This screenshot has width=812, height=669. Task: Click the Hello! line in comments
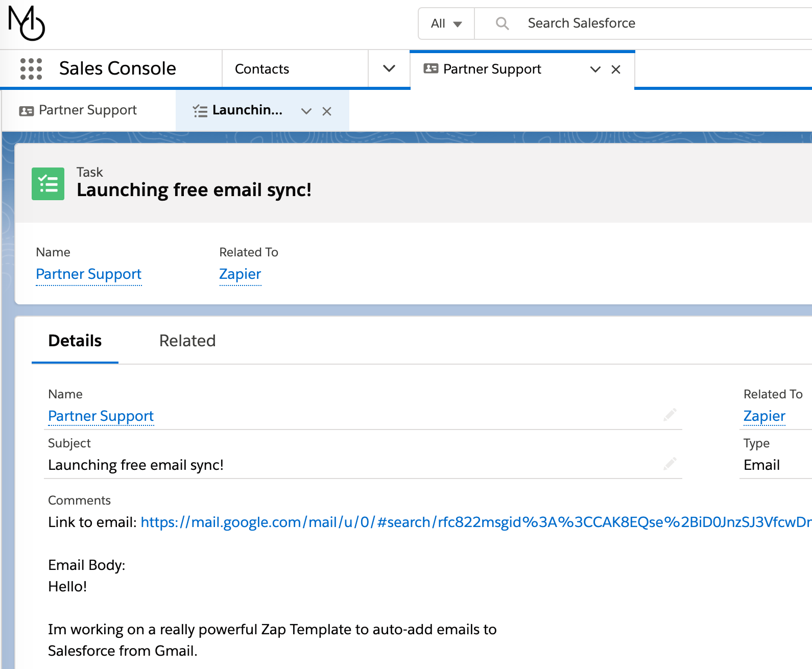(x=67, y=587)
